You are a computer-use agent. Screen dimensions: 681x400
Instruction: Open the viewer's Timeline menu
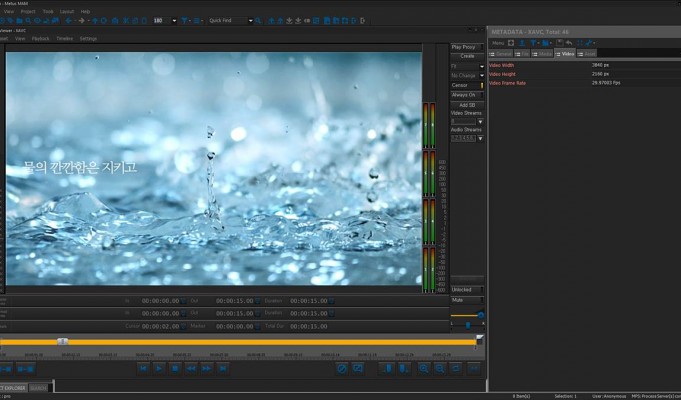point(64,39)
